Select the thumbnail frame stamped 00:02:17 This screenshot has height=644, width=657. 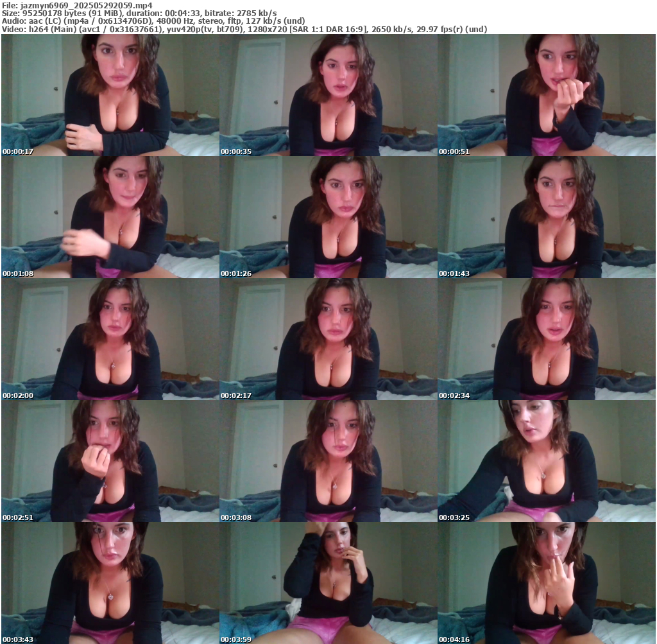328,339
